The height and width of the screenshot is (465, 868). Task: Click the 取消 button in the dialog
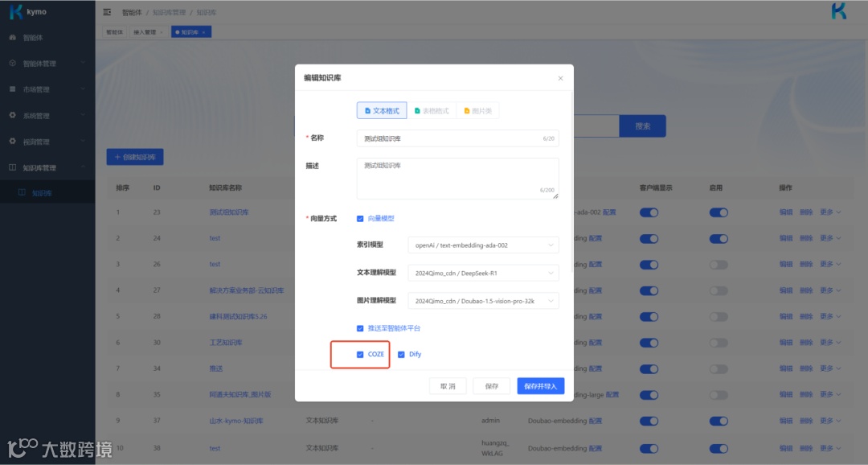447,386
